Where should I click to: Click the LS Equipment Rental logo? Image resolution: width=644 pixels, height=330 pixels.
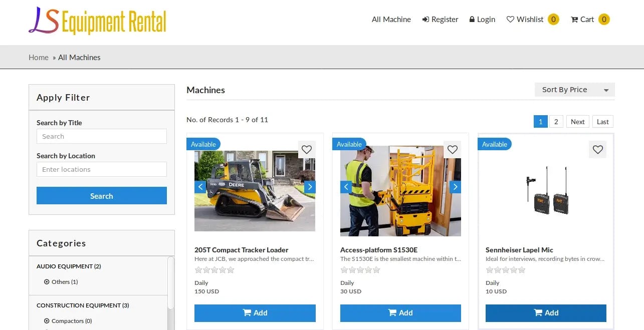tap(98, 21)
